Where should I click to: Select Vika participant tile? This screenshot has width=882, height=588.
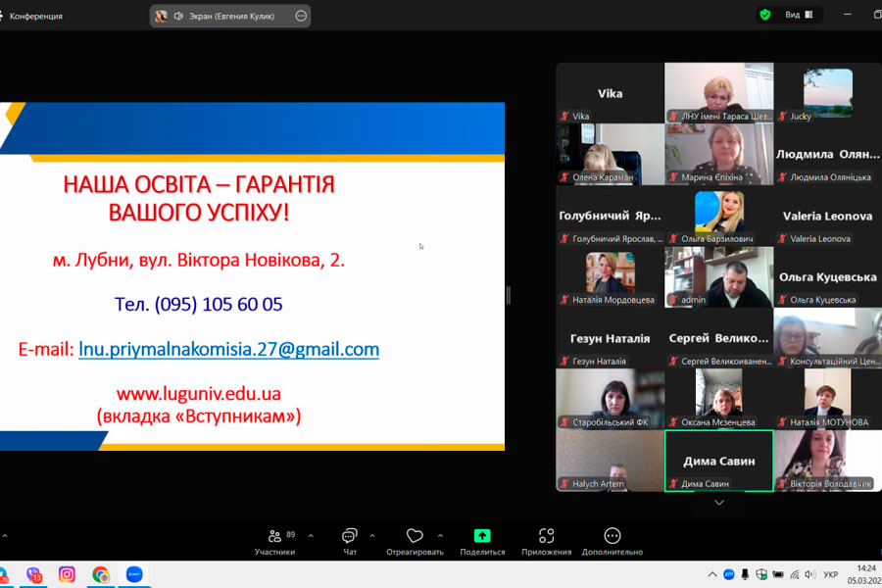pos(610,93)
